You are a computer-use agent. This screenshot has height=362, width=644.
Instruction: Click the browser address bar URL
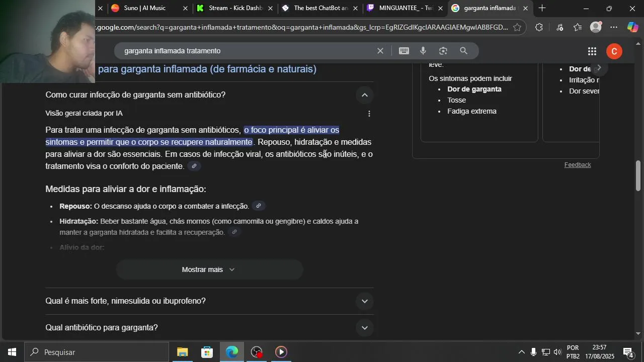[x=302, y=28]
